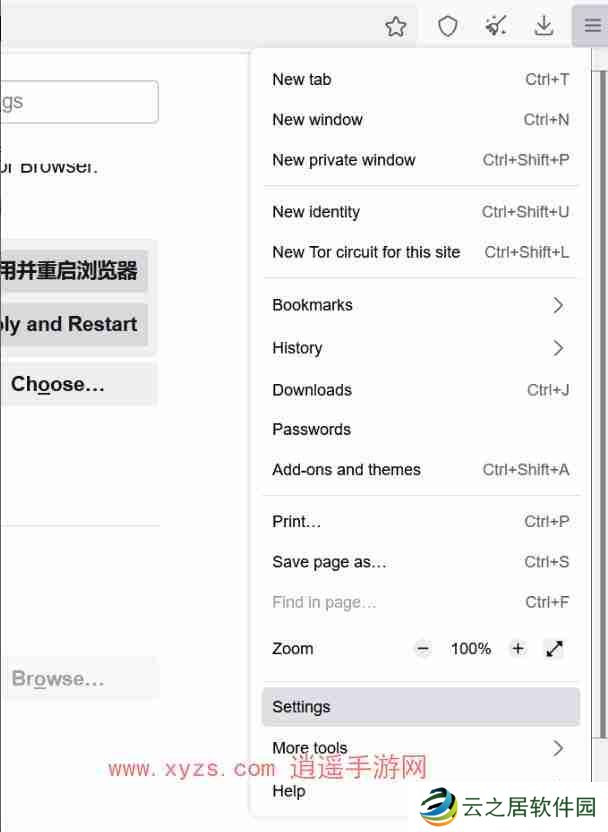608x832 pixels.
Task: Expand the More tools submenu
Action: click(x=420, y=748)
